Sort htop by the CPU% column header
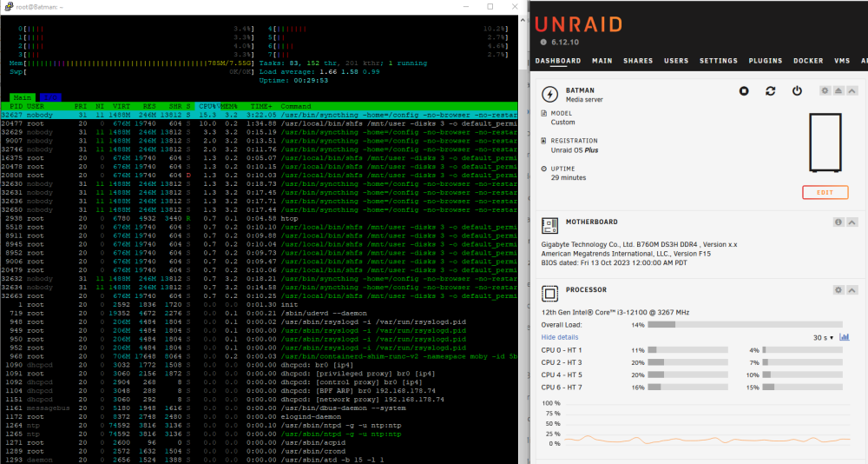 tap(208, 106)
